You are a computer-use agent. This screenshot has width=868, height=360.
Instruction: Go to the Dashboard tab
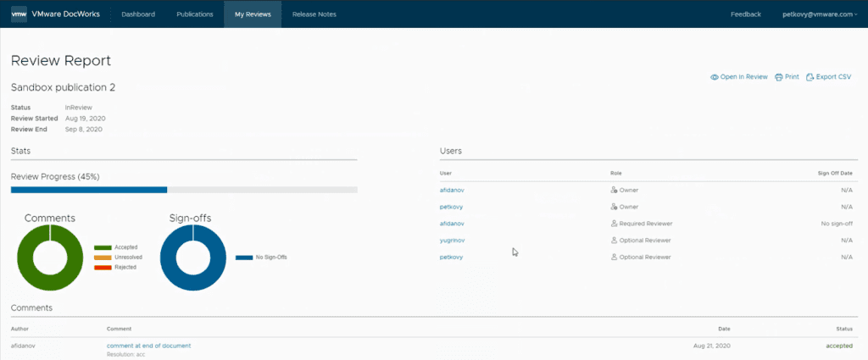click(x=138, y=14)
